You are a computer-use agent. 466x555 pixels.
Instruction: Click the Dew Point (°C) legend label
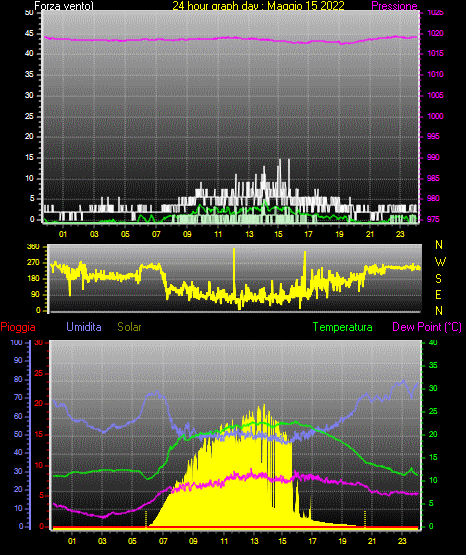pos(427,327)
